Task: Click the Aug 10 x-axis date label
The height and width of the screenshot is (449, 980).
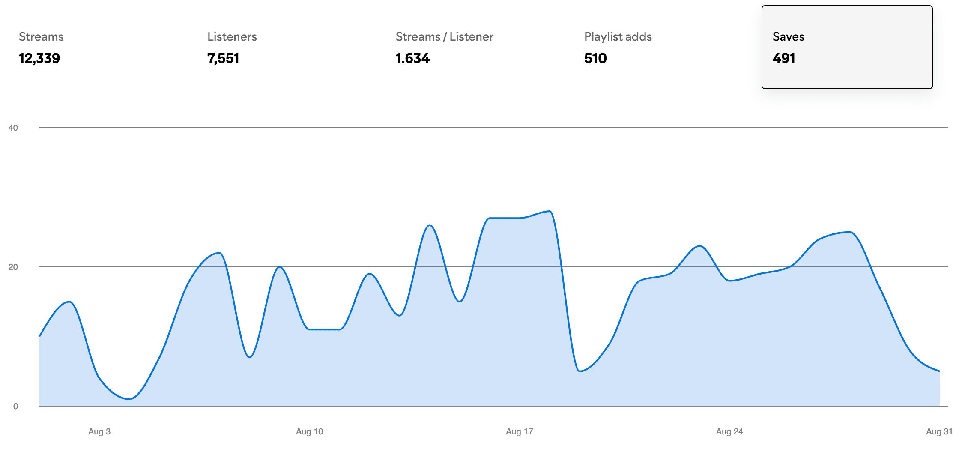Action: [x=309, y=431]
